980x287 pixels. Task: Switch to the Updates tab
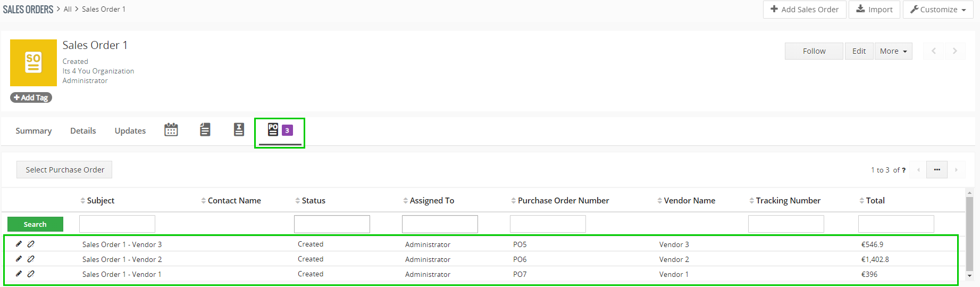click(x=130, y=131)
